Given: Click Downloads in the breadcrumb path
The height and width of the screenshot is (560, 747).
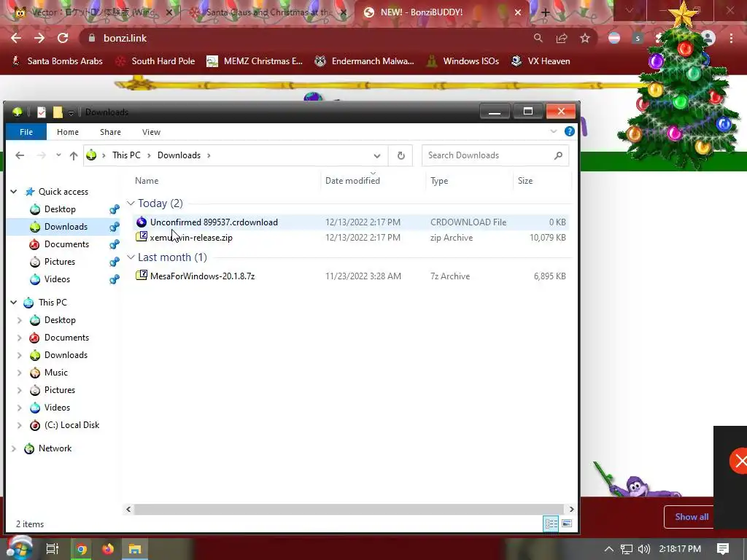Looking at the screenshot, I should pos(179,155).
